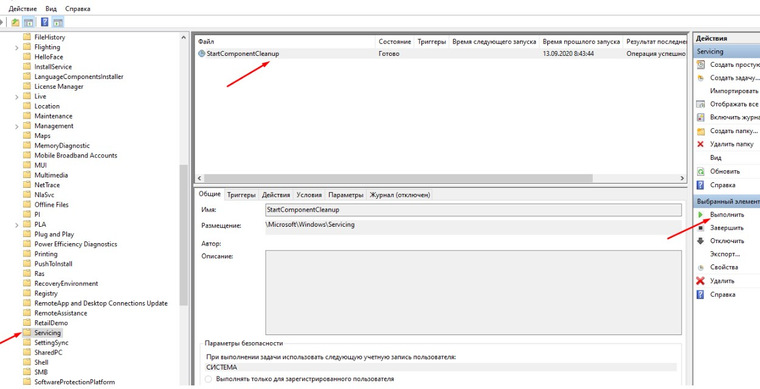Screen dimensions: 760x389
Task: Collapse the Выбранный элемент section header
Action: 727,201
